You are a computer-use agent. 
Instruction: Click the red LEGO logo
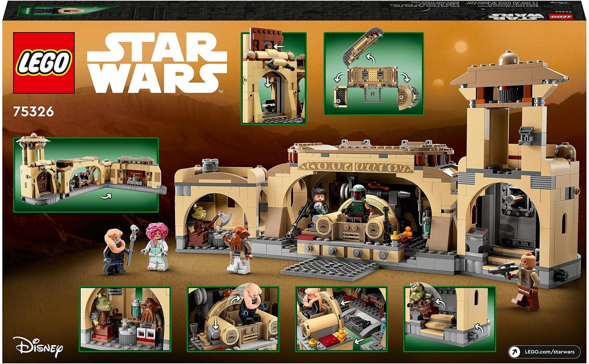(x=44, y=63)
